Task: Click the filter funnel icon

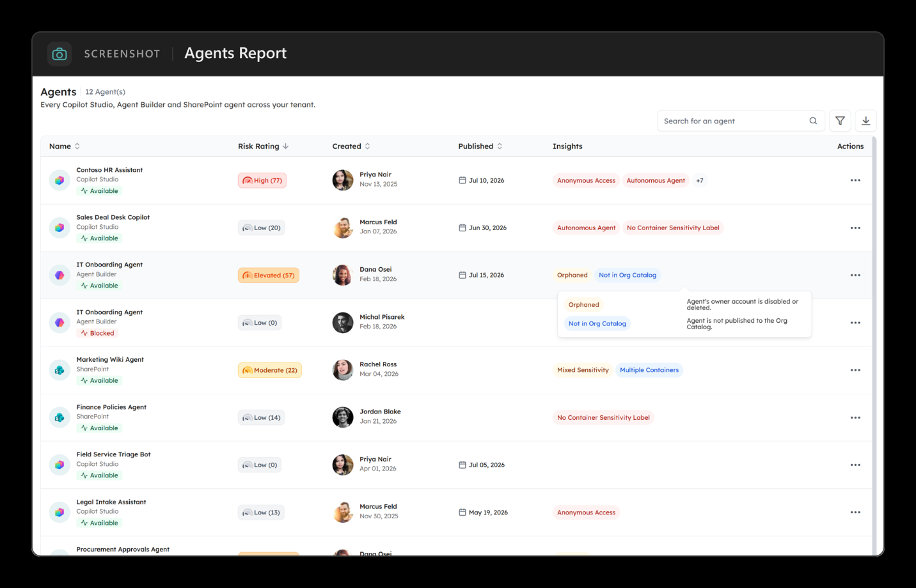Action: pos(840,121)
